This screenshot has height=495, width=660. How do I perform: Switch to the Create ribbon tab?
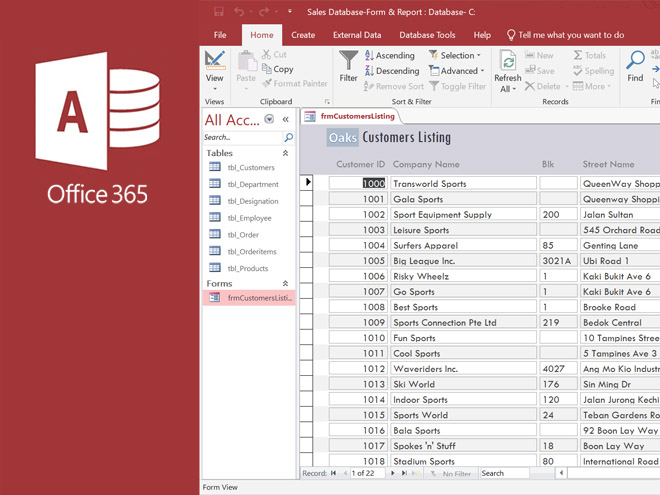(x=303, y=35)
